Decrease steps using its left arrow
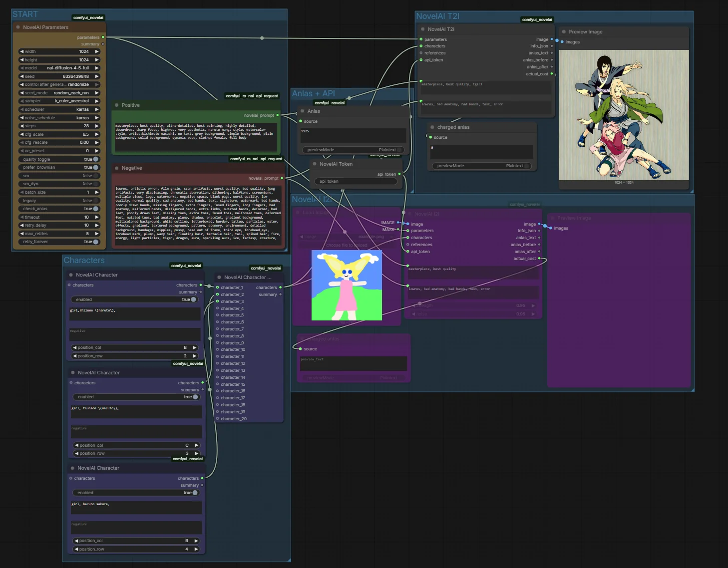Screen dimensions: 728x568 tap(22, 126)
